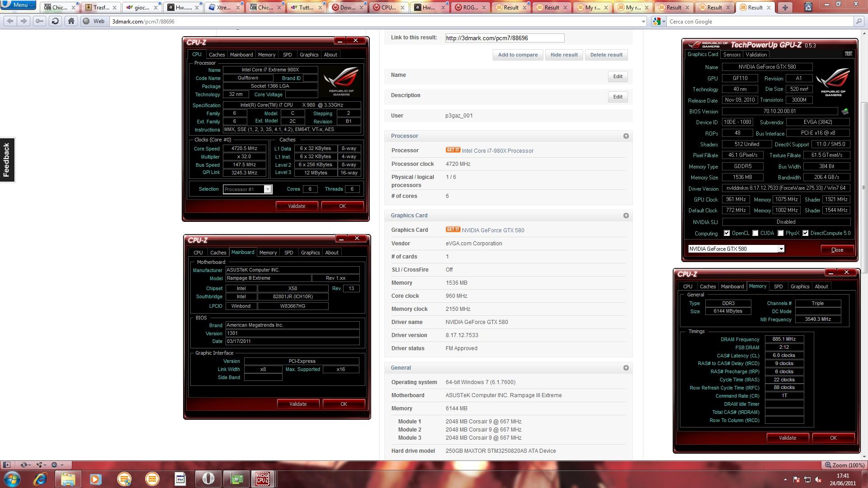The image size is (868, 488).
Task: Collapse the Graphics Card section
Action: pyautogui.click(x=626, y=216)
